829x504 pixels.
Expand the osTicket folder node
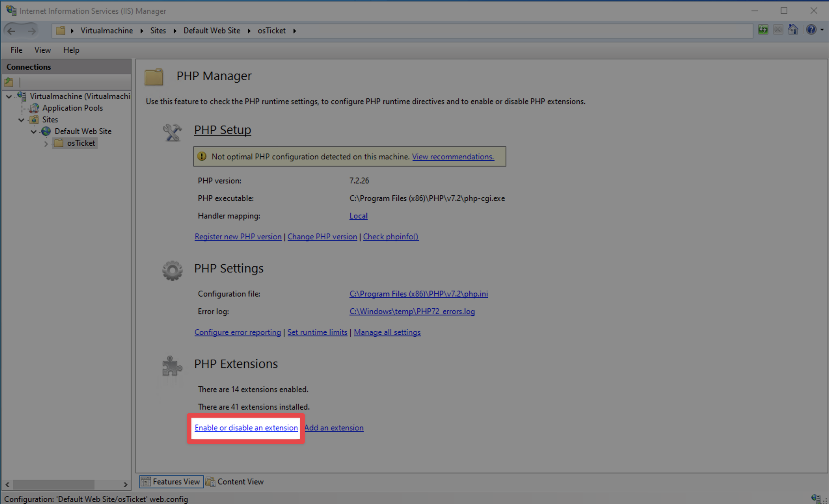(x=46, y=144)
